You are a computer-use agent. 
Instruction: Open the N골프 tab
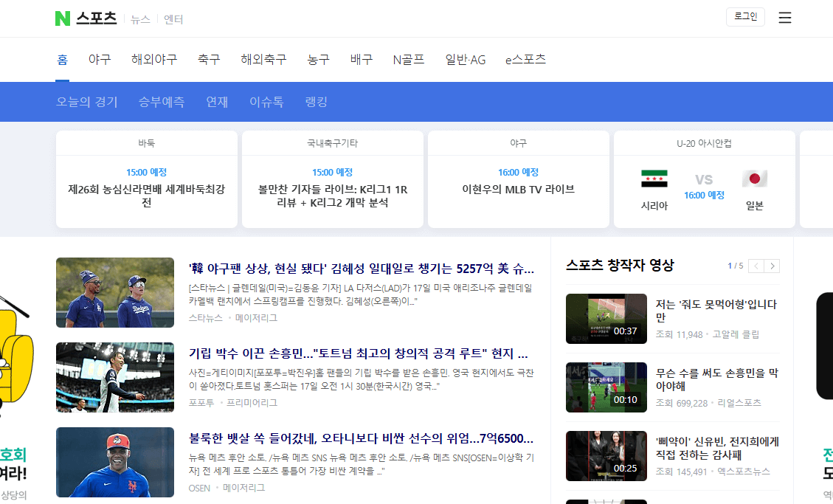pyautogui.click(x=409, y=60)
